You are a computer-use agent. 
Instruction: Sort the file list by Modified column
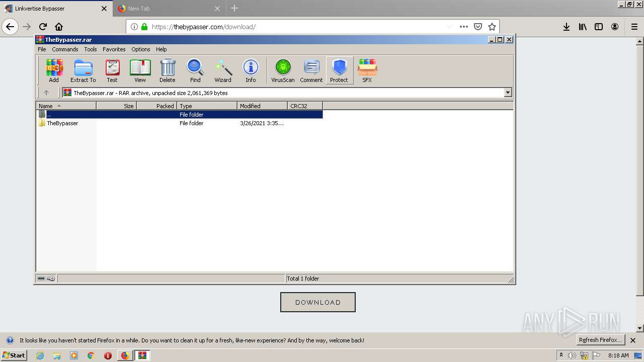[262, 106]
